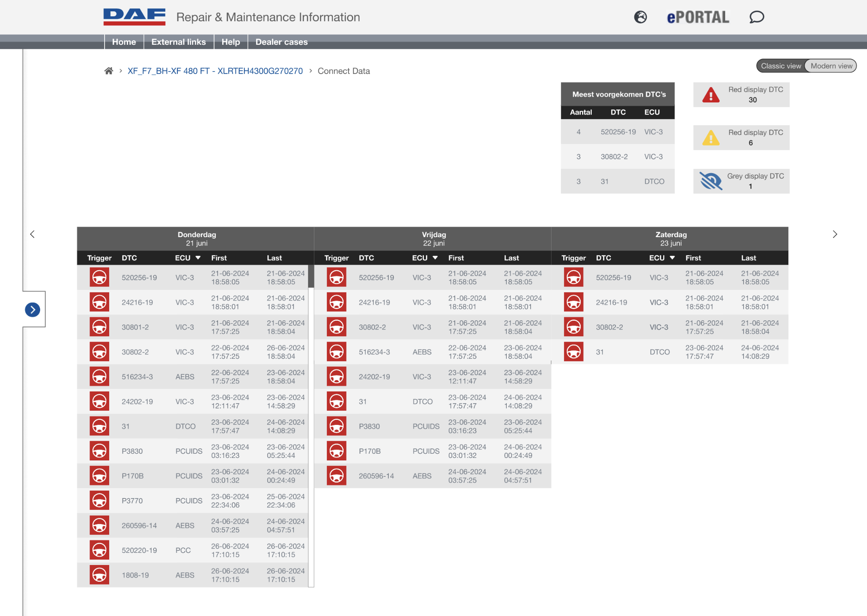Click the Grey display DTC crossed-eye icon
This screenshot has width=867, height=616.
[x=711, y=181]
